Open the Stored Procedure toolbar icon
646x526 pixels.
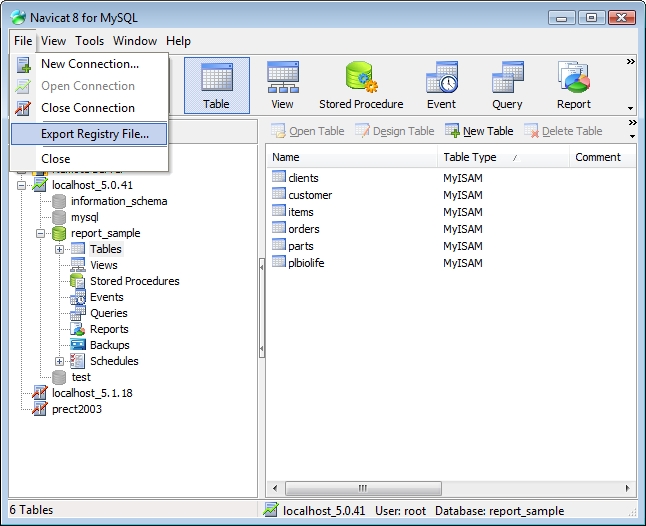tap(361, 85)
